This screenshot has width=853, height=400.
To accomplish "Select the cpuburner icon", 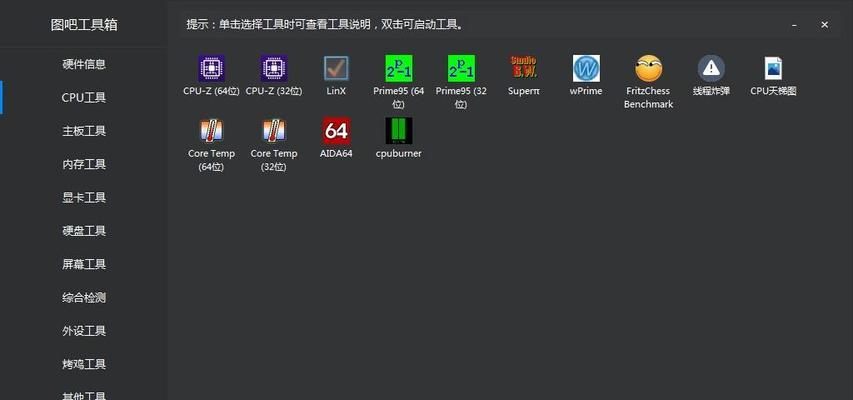I will click(399, 131).
